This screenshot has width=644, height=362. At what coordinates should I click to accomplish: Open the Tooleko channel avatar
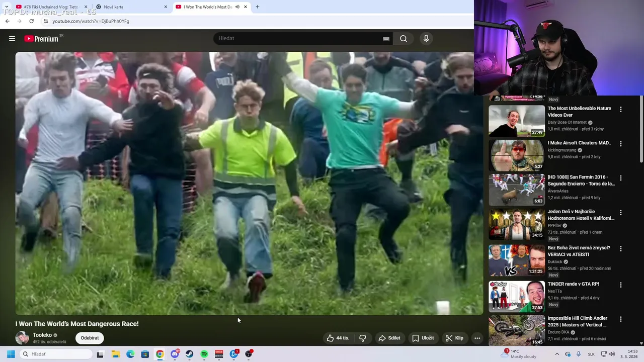coord(22,338)
